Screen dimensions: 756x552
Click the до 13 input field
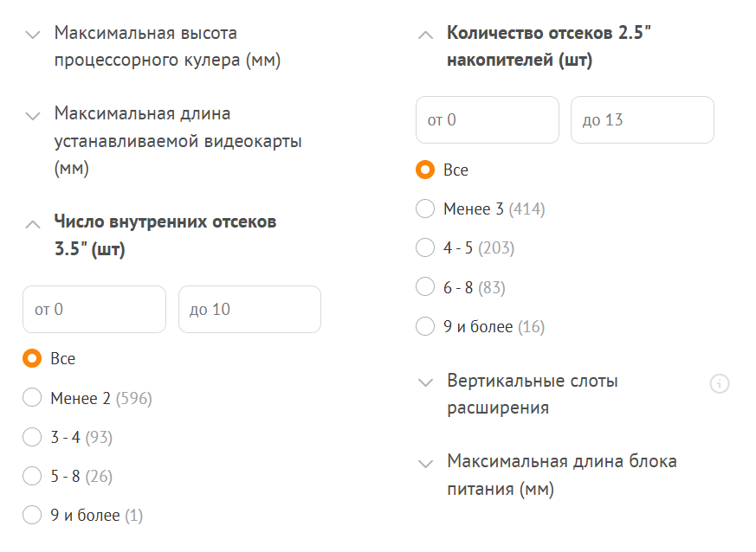coord(643,119)
